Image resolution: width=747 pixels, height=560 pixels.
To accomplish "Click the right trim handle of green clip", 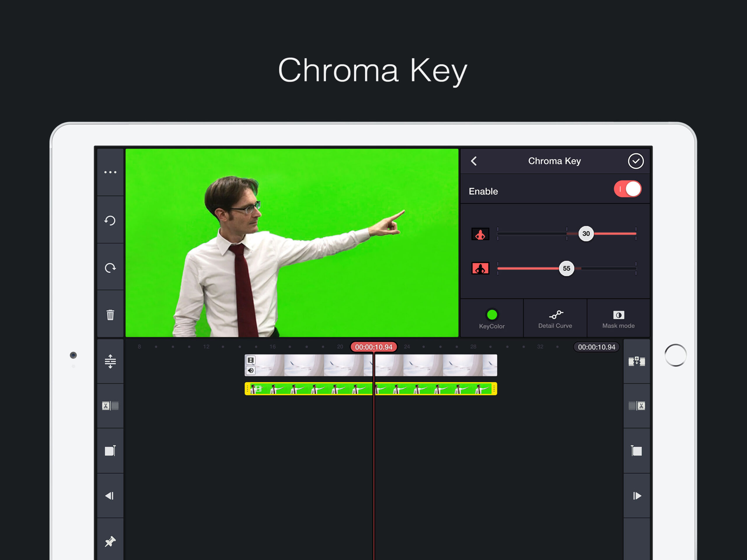I will coord(494,389).
